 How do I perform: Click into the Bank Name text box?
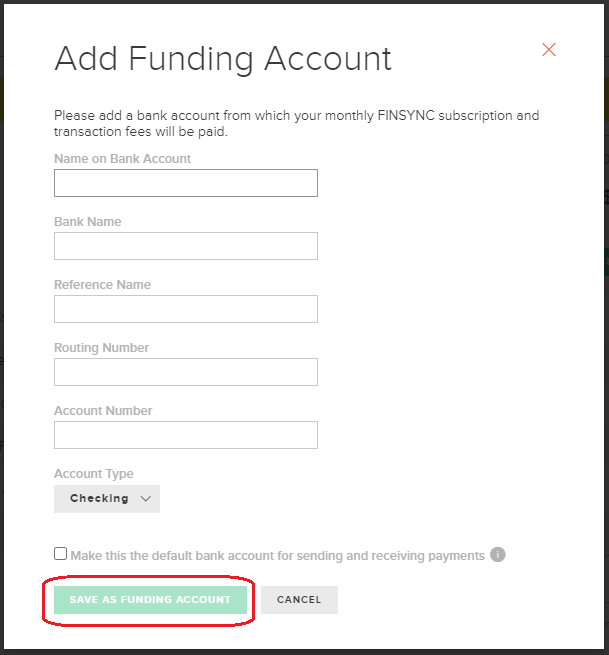tap(186, 246)
